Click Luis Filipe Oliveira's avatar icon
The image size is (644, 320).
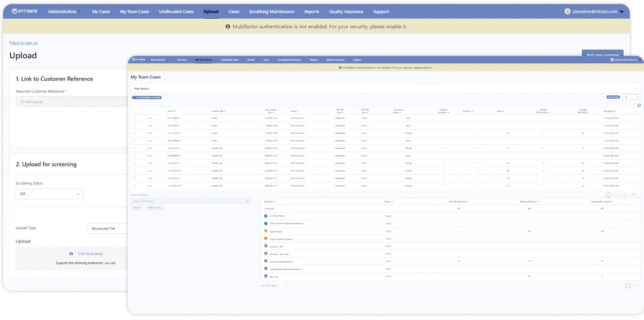265,216
